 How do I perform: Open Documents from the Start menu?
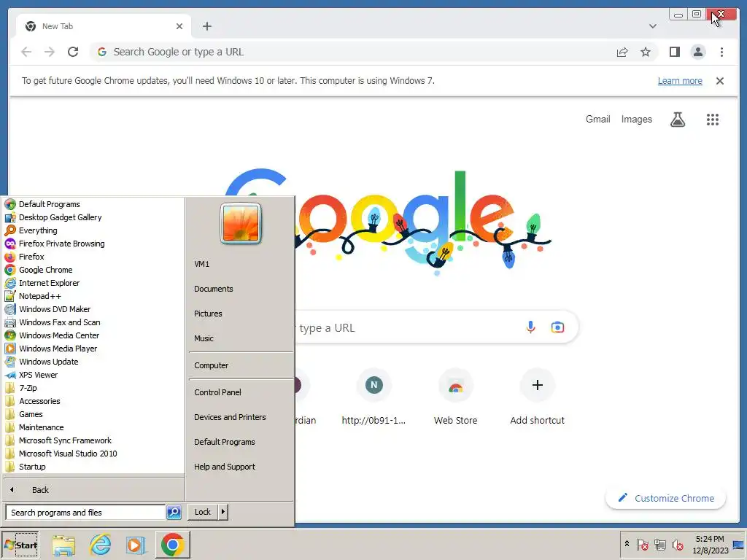(x=214, y=289)
